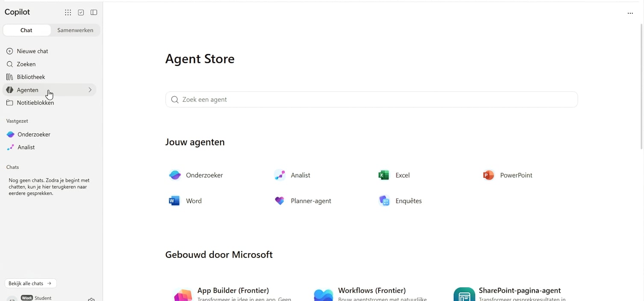Screen dimensions: 644x301
Task: Click the checkmark tasks icon in header
Action: (81, 12)
